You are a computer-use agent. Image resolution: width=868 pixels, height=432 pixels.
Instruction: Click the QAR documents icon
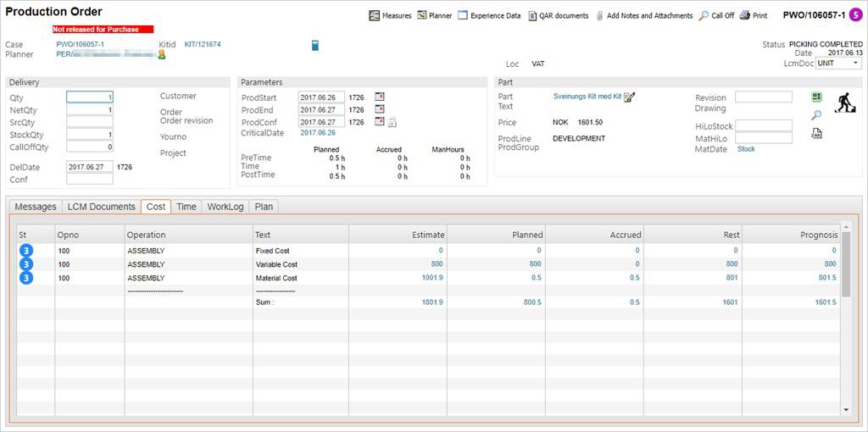pyautogui.click(x=532, y=15)
